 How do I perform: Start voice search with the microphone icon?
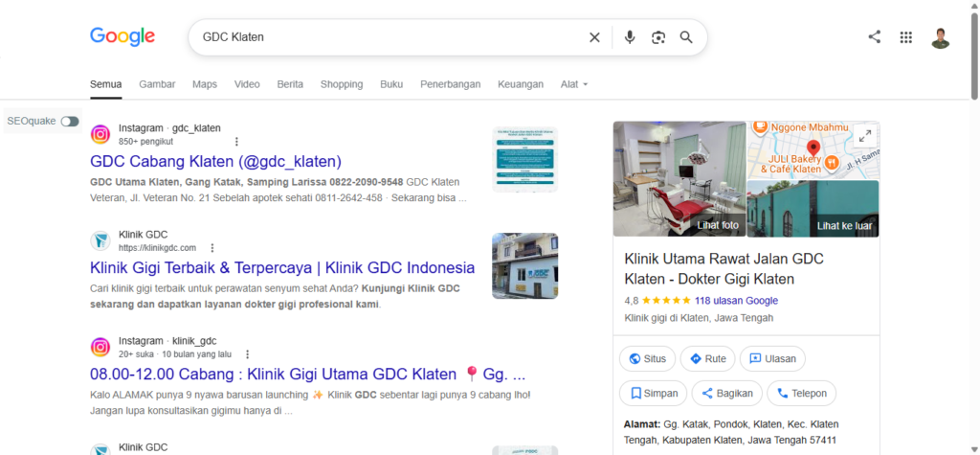click(x=630, y=37)
